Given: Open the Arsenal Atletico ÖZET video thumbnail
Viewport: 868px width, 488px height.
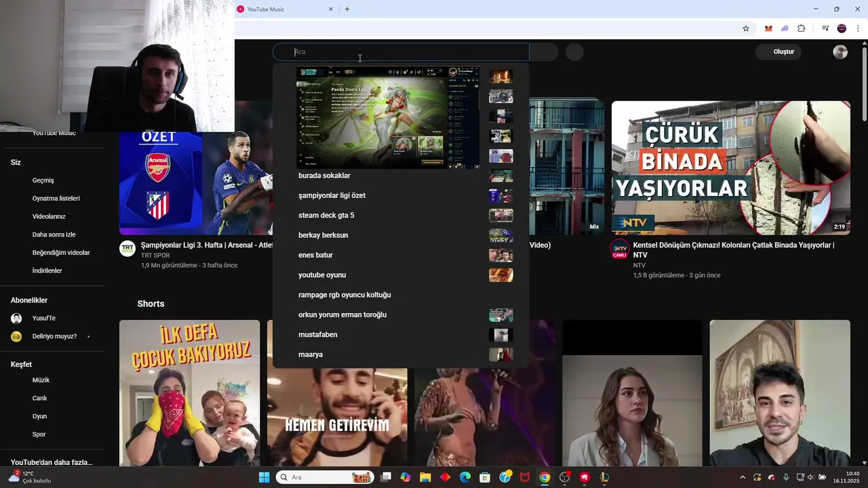Looking at the screenshot, I should pos(196,183).
